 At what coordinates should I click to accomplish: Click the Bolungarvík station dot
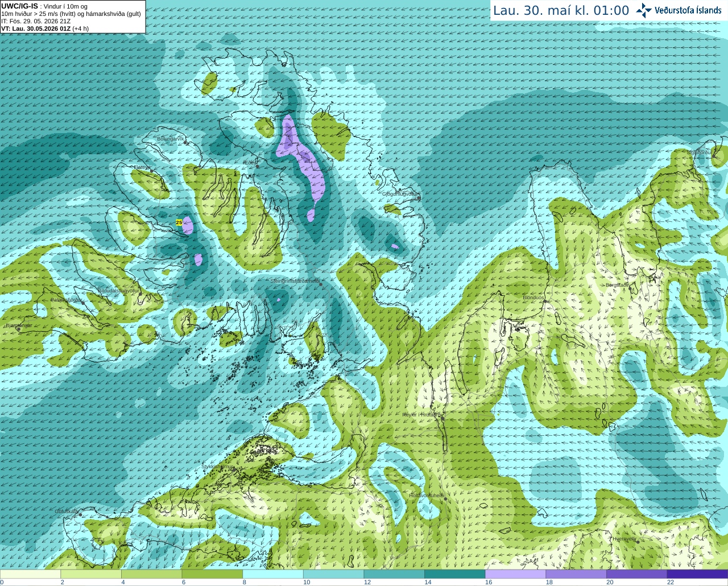186,142
